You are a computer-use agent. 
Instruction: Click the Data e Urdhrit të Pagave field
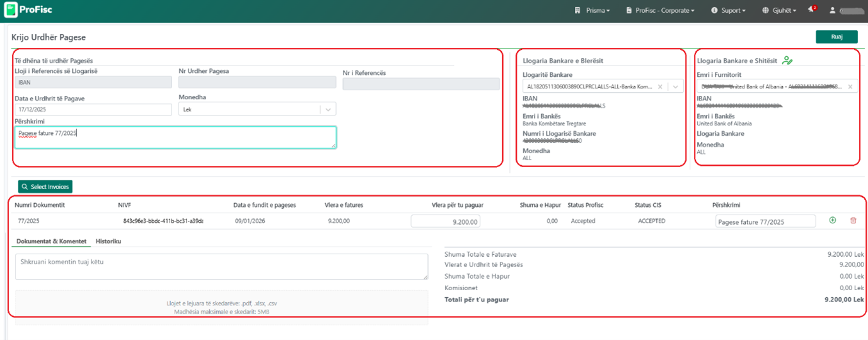coord(93,110)
